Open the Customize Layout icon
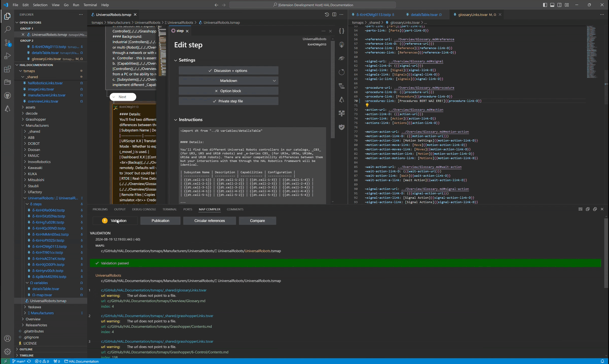609x364 pixels. tap(567, 5)
